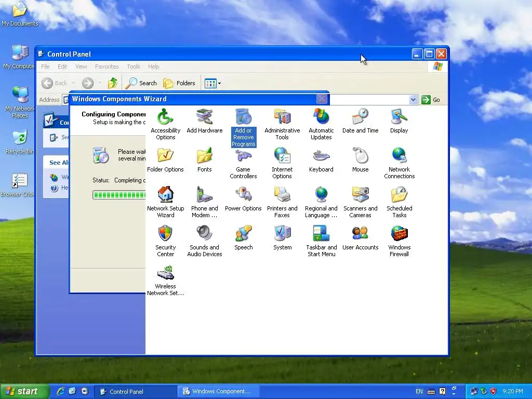Open User Accounts applet

click(360, 238)
